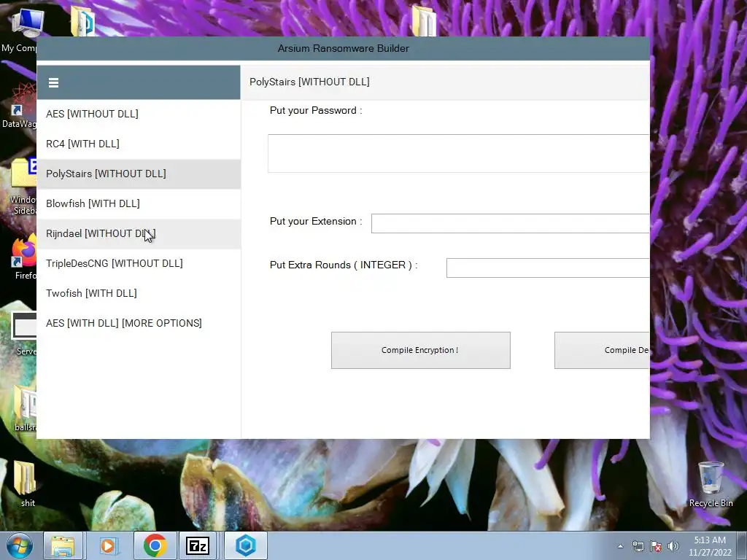Select the folder named shit on desktop

point(26,483)
